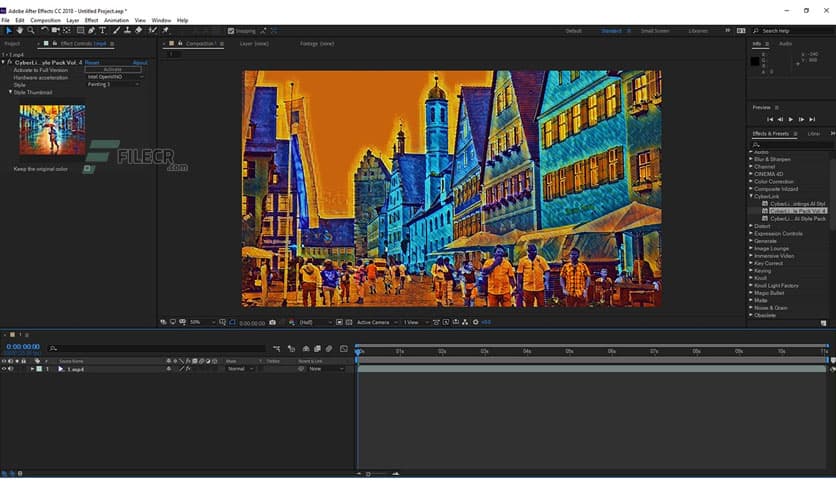Select the Selection arrow tool

click(x=9, y=31)
